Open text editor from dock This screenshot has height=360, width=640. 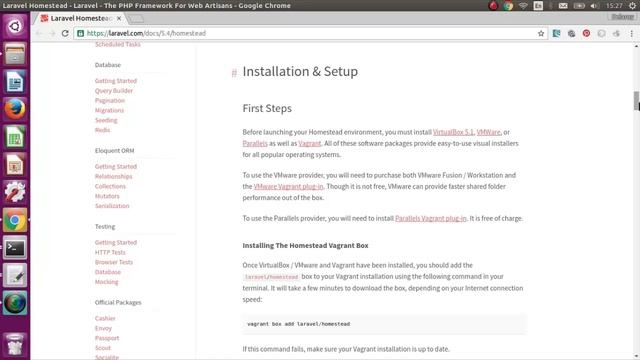(x=15, y=276)
